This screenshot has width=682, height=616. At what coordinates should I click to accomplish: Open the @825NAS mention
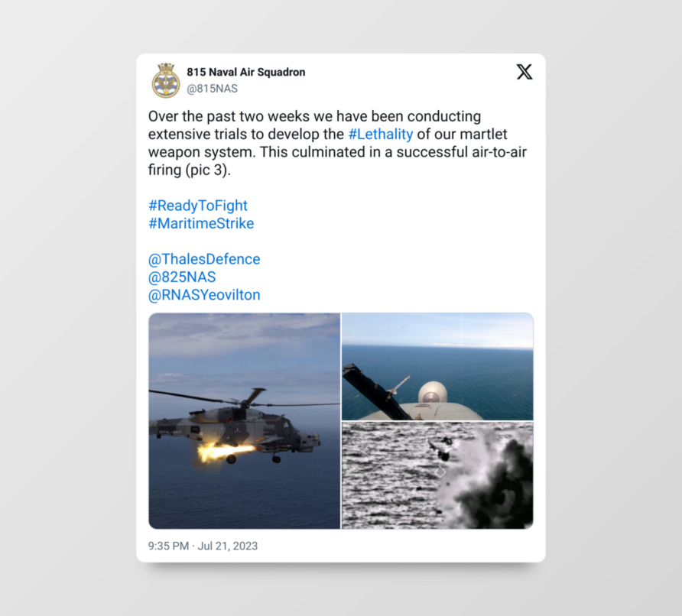(182, 277)
